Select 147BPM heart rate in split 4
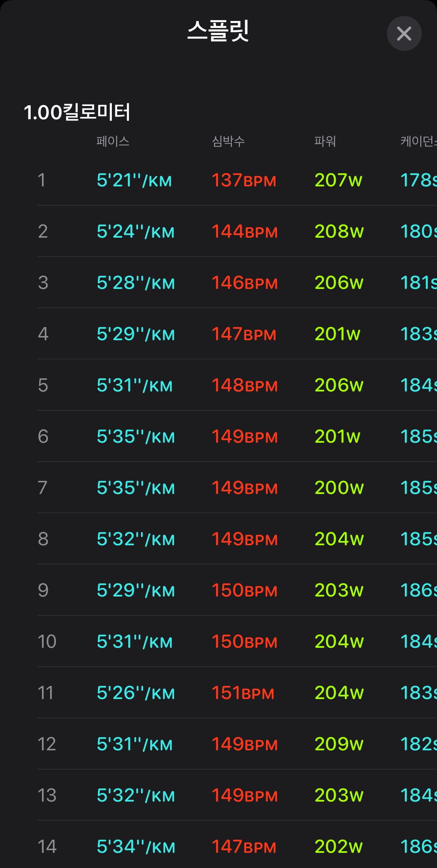Image resolution: width=437 pixels, height=868 pixels. point(244,334)
